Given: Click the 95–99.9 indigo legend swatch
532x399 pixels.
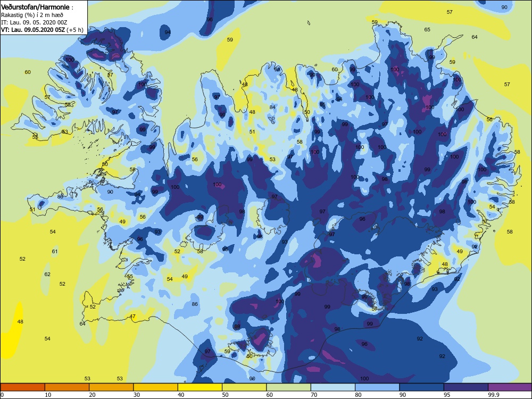Looking at the screenshot, I should 466,387.
